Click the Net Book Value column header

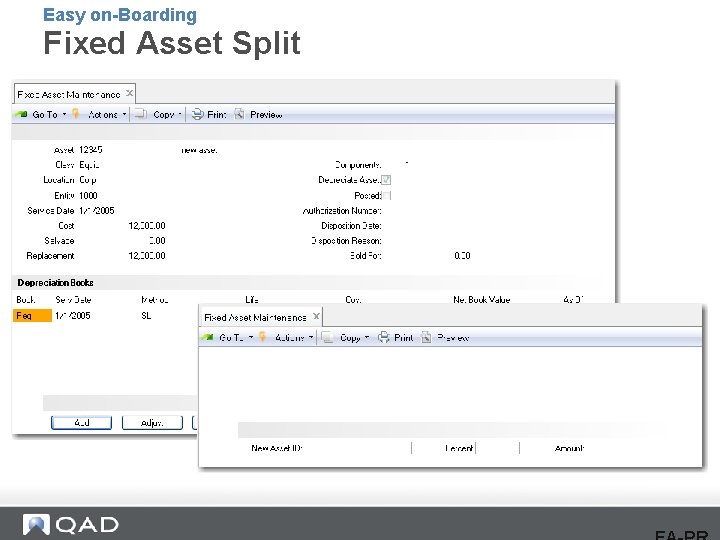[x=482, y=300]
